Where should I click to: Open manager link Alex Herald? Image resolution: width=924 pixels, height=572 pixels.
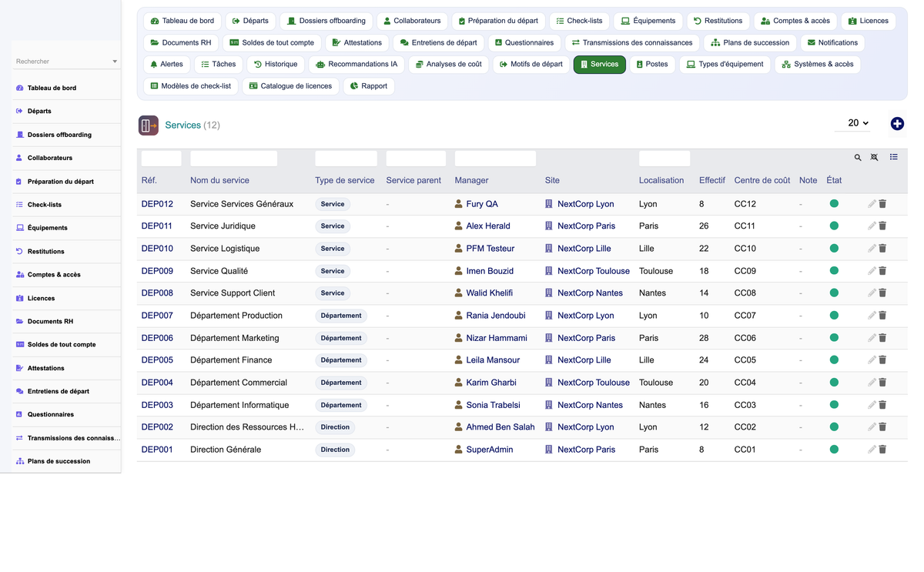click(488, 226)
